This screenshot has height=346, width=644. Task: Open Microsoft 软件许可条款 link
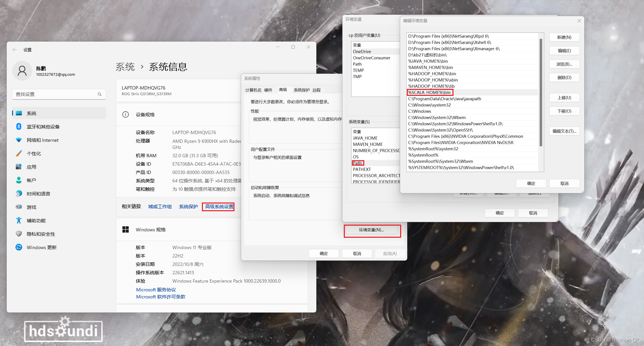(161, 297)
